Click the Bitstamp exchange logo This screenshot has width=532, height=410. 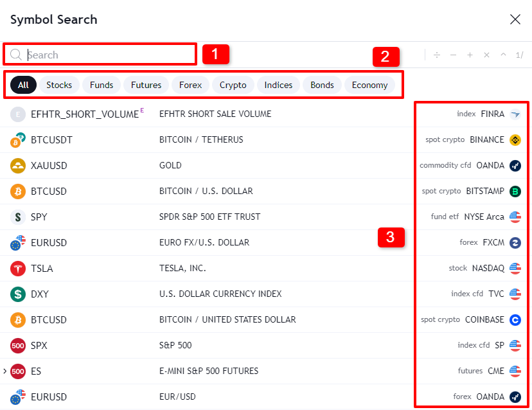pyautogui.click(x=515, y=191)
